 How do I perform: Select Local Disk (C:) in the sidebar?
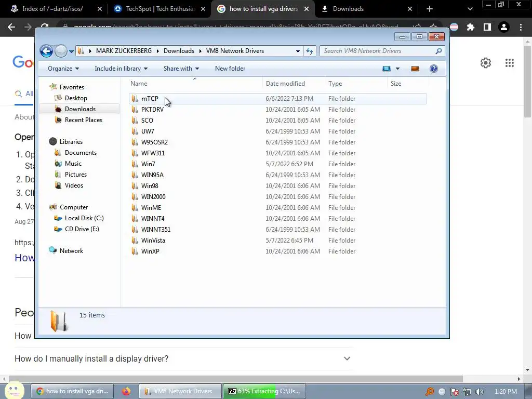pyautogui.click(x=84, y=218)
